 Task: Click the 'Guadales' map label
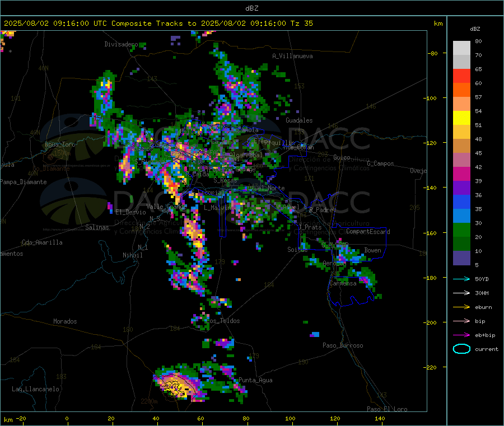pyautogui.click(x=299, y=120)
